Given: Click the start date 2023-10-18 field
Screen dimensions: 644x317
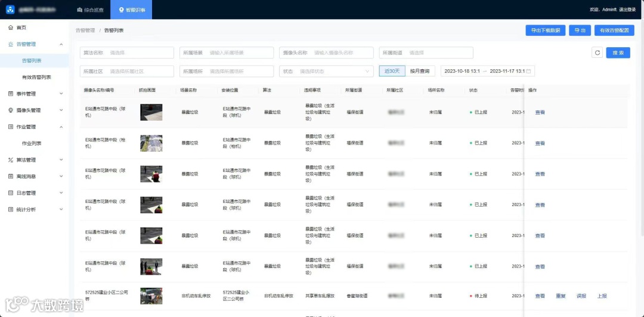Looking at the screenshot, I should point(462,71).
